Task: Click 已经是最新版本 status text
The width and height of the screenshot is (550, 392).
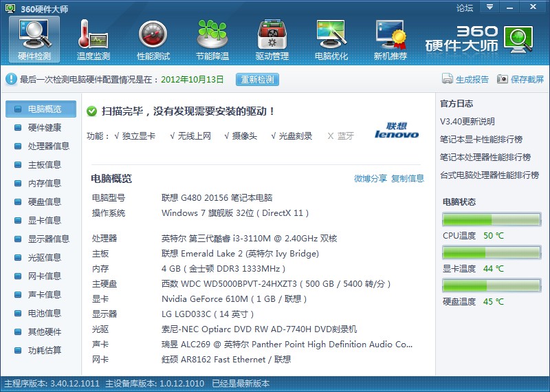Action: (241, 384)
